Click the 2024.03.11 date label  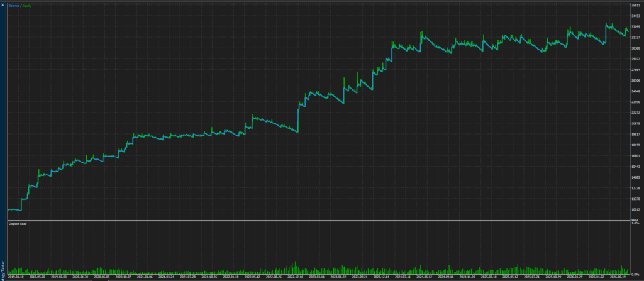click(402, 277)
